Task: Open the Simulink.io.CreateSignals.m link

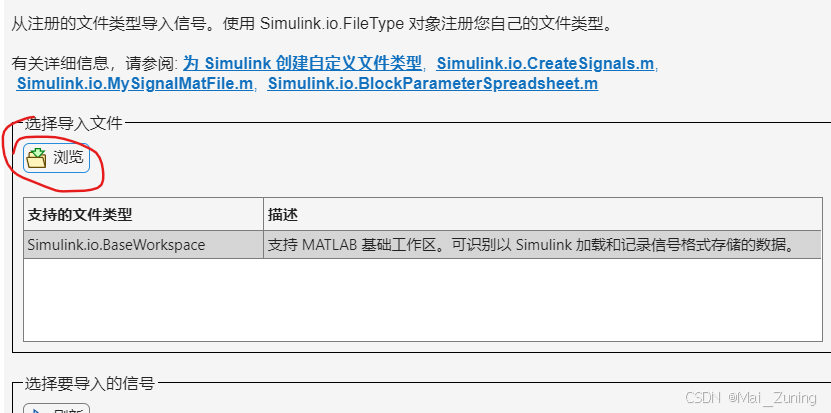Action: point(545,63)
